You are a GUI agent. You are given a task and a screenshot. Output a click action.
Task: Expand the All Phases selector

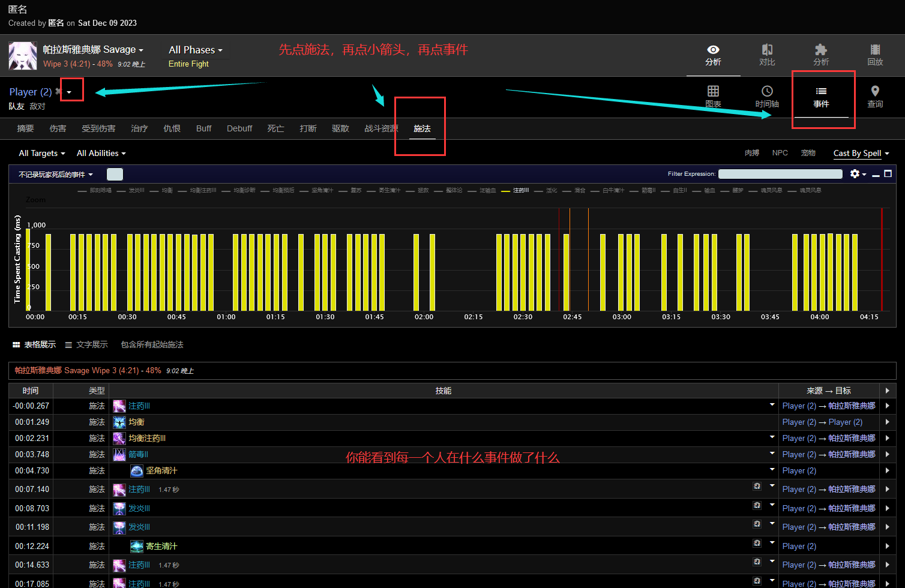pos(195,50)
